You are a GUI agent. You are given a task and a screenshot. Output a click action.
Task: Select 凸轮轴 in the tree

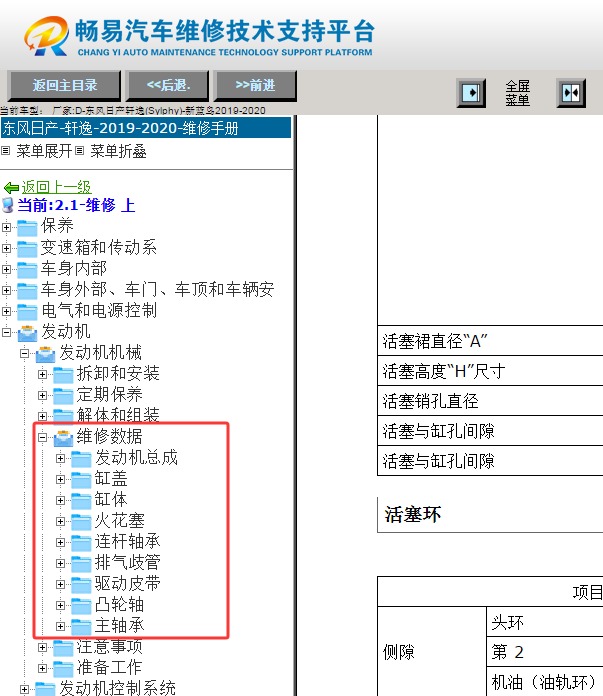click(119, 605)
